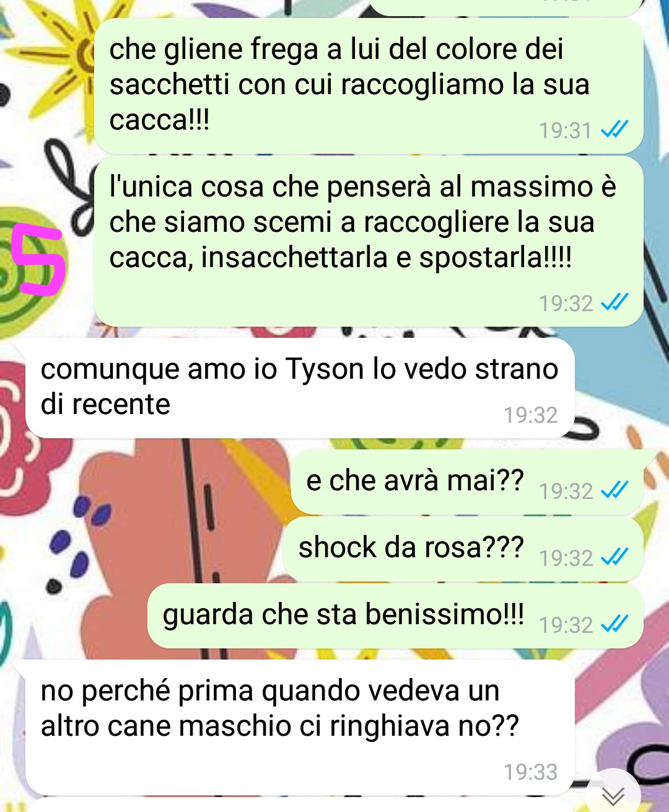Tap the 19:33 timestamp on last message
Viewport: 669px width, 812px height.
(x=530, y=772)
